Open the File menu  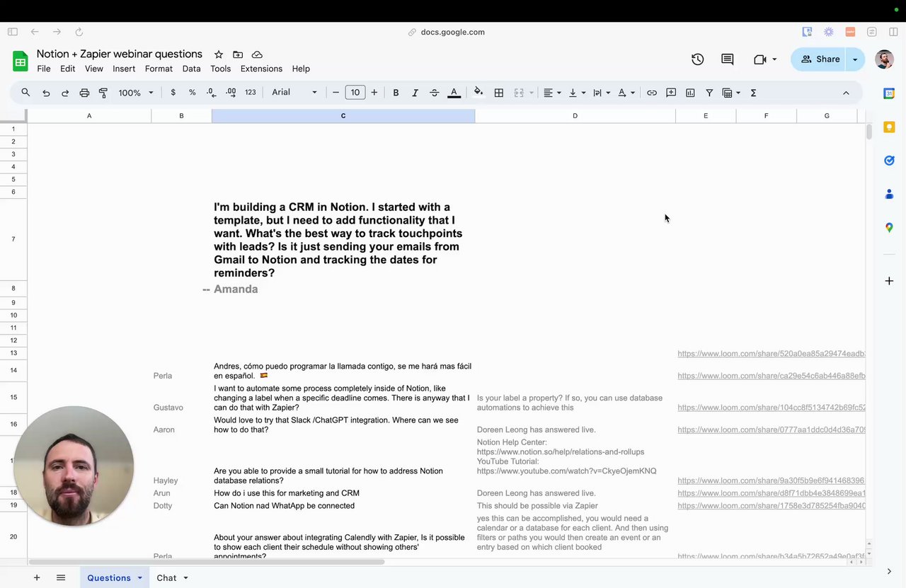tap(44, 69)
